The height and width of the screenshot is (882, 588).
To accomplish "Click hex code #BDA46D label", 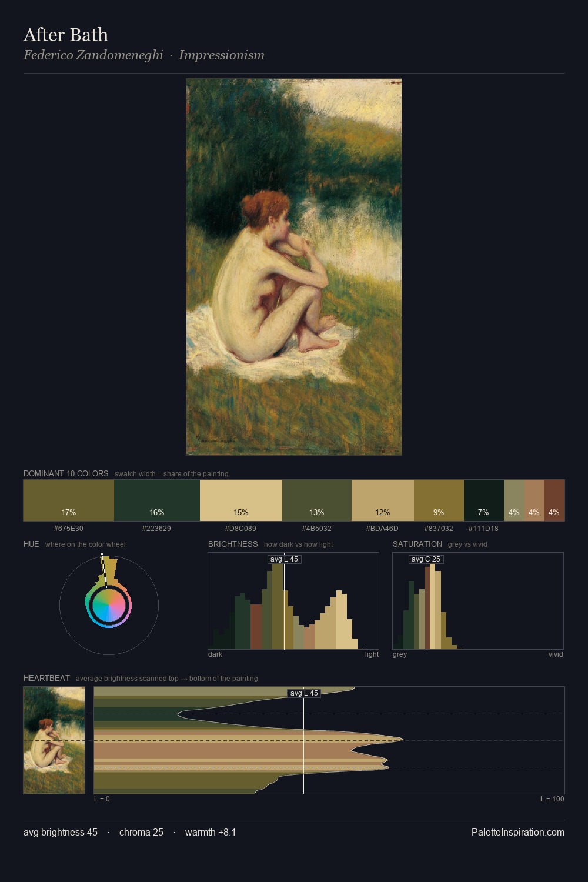I will click(383, 529).
